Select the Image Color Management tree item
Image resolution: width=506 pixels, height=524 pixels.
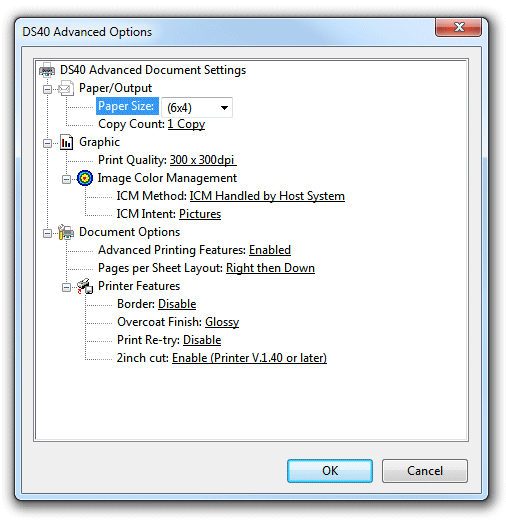coord(167,178)
